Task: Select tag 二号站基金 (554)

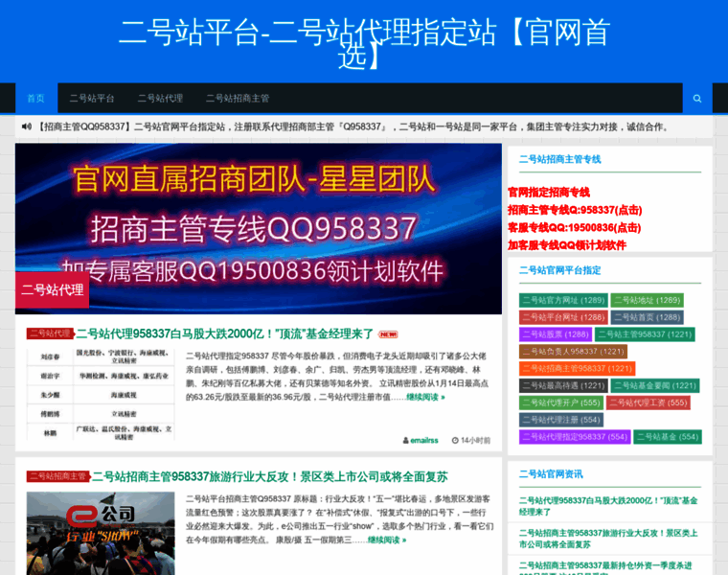Action: (x=668, y=437)
